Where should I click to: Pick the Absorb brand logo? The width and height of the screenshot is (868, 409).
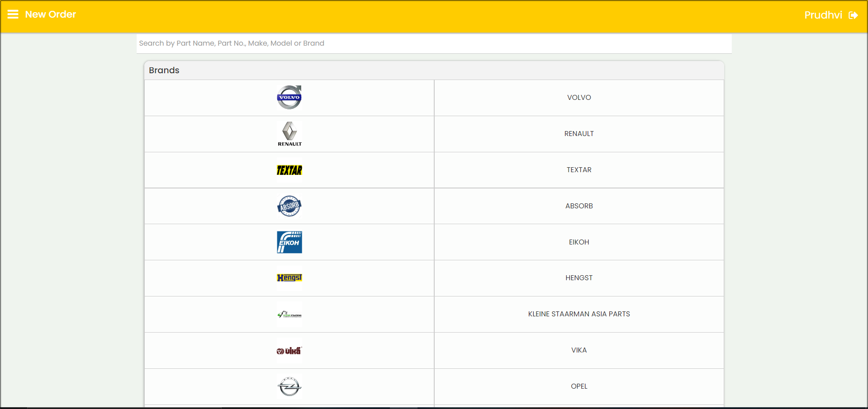click(x=289, y=206)
